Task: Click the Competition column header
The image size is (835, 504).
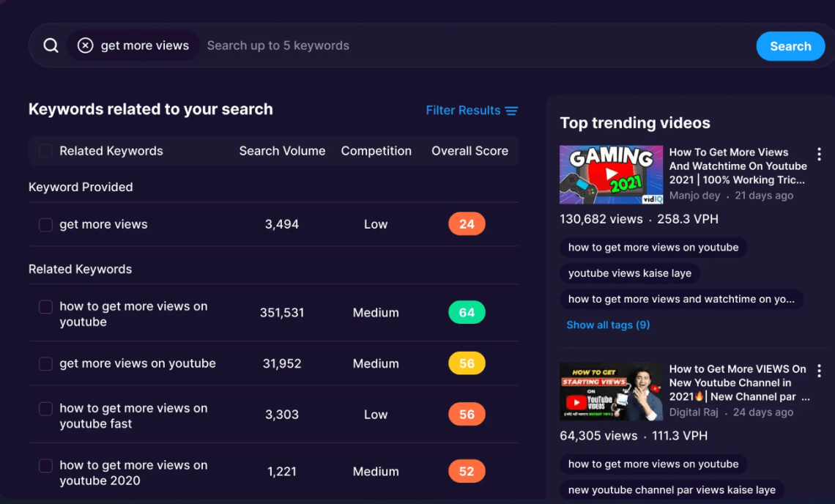Action: coord(376,151)
